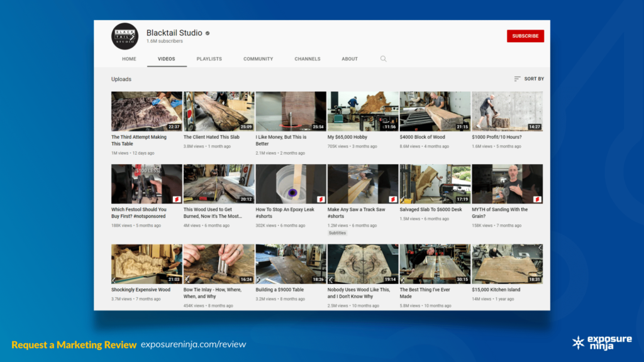Viewport: 644px width, 362px height.
Task: Play the 16:24 Bow Tie Inlay thumbnail
Action: [x=219, y=264]
